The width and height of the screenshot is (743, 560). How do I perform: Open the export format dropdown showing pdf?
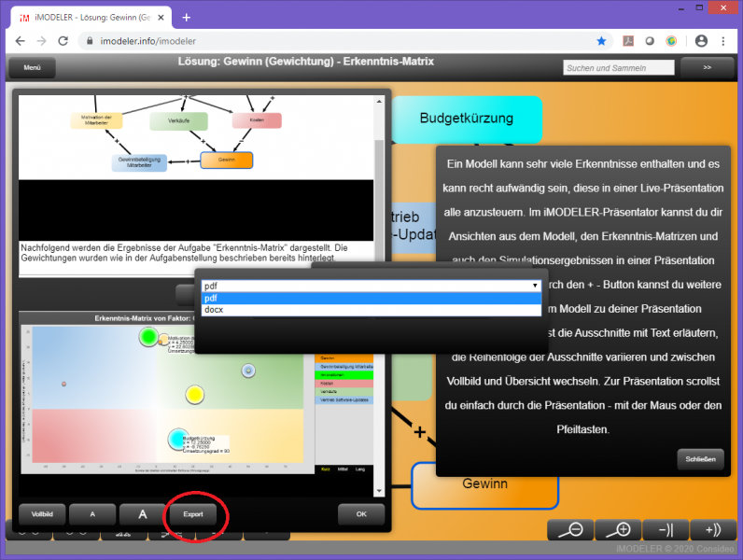tap(371, 286)
